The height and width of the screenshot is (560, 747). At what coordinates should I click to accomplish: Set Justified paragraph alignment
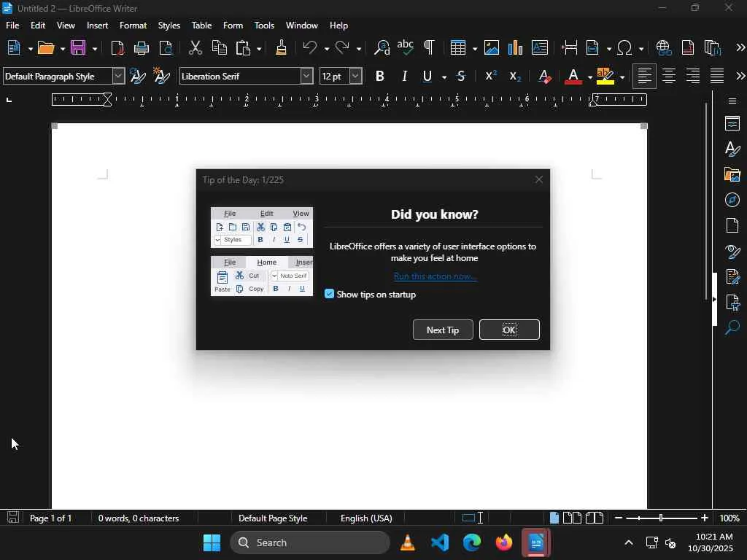[717, 76]
